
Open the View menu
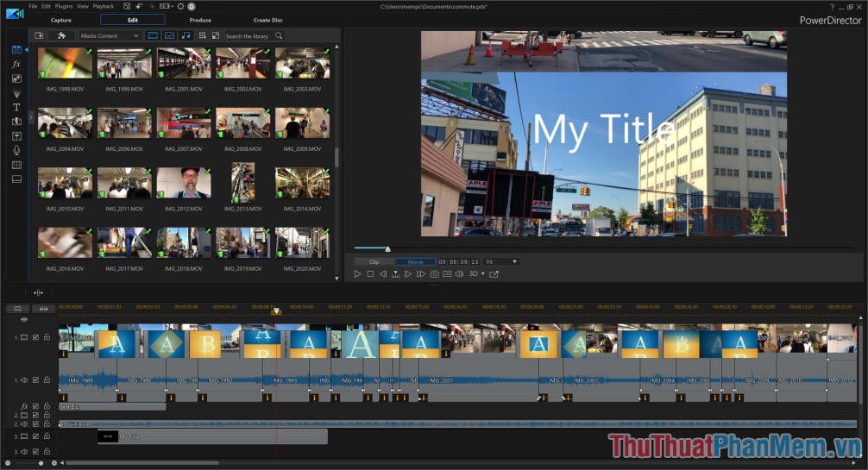83,6
